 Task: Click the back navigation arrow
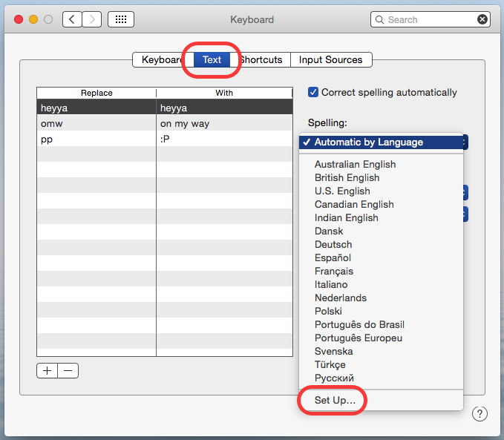(x=73, y=19)
